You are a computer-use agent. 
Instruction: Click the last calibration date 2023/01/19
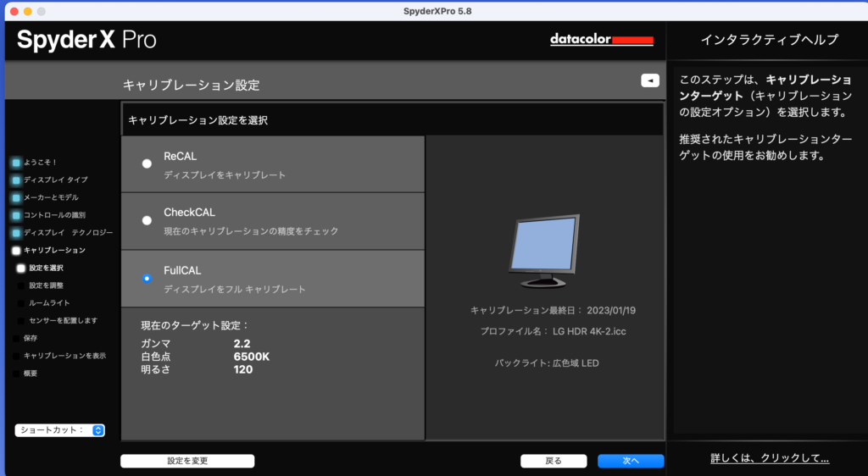click(x=611, y=311)
